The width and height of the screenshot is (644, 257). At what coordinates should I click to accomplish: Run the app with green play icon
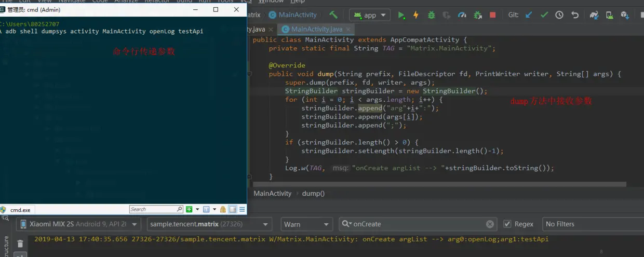click(401, 15)
